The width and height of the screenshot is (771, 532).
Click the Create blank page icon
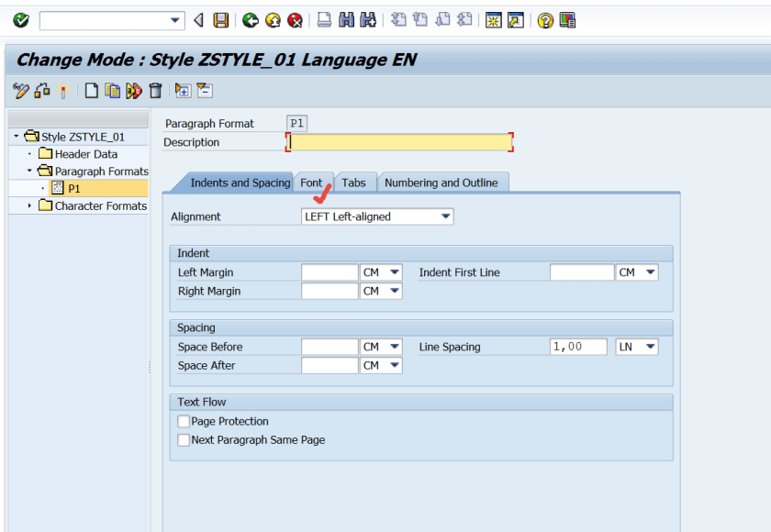click(91, 90)
